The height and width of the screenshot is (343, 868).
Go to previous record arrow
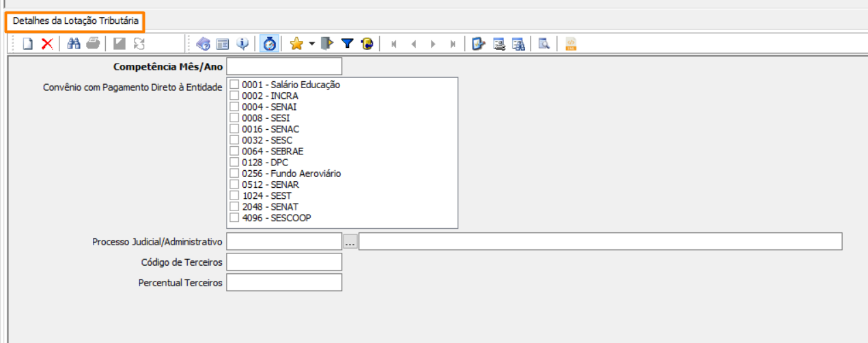pos(413,44)
